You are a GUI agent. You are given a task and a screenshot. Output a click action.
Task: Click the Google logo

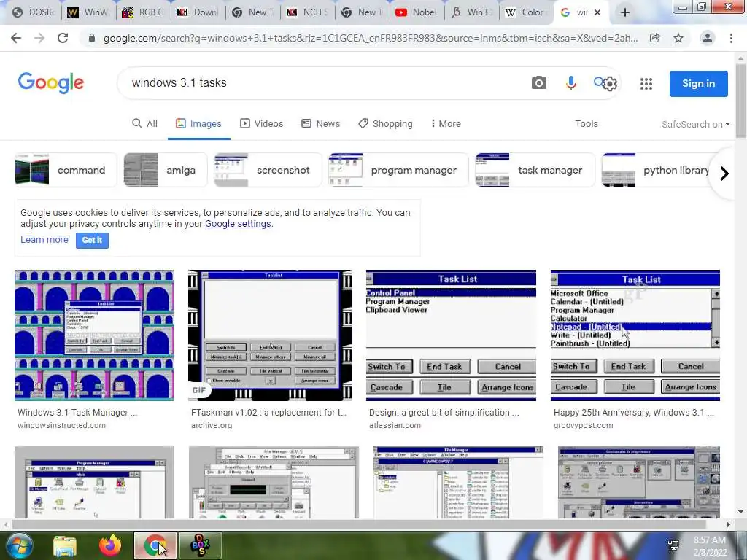pos(50,83)
